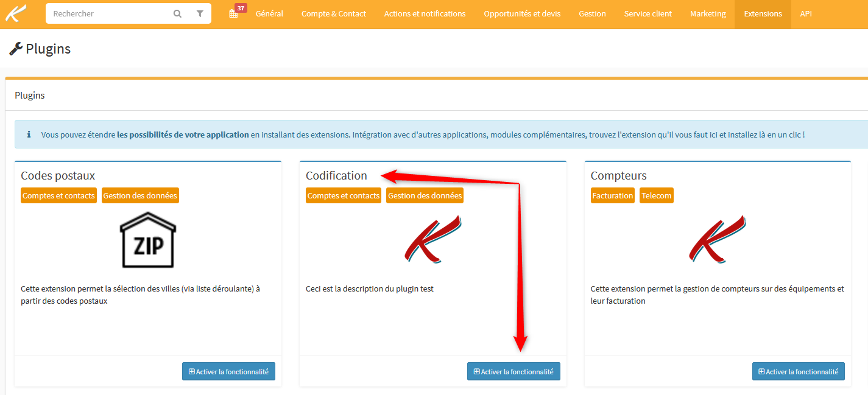Open the Gestion menu

pyautogui.click(x=592, y=14)
